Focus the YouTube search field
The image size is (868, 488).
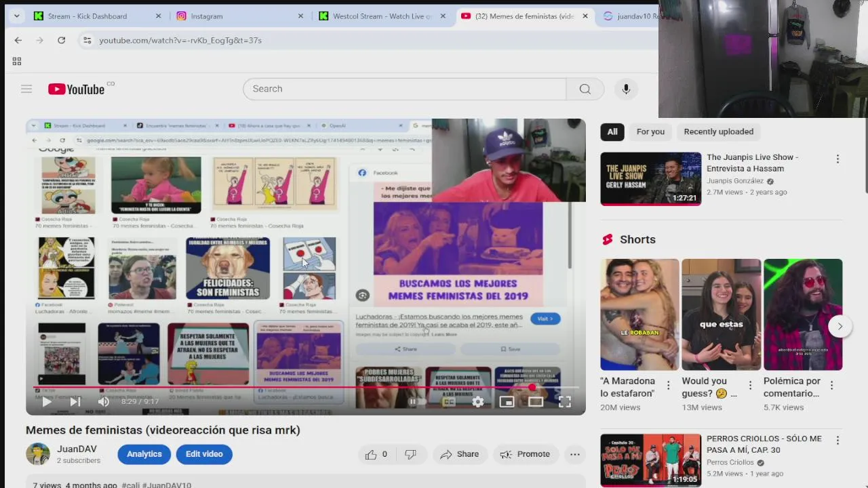[404, 89]
